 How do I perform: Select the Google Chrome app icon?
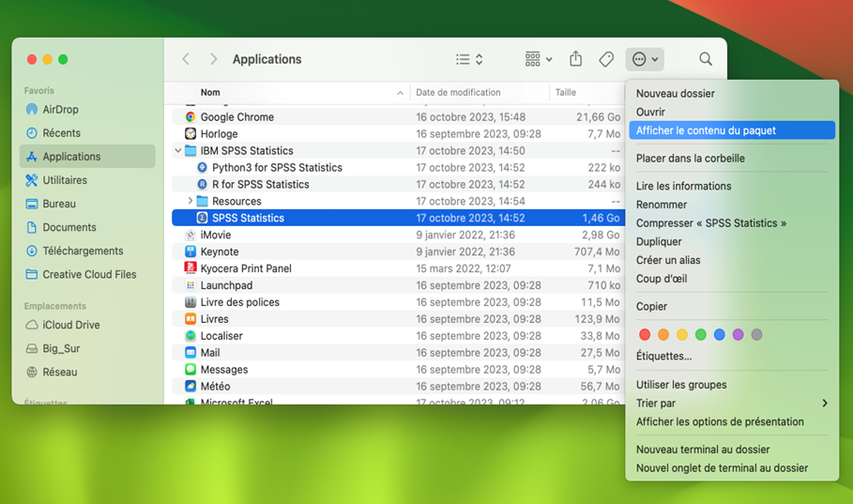click(x=190, y=117)
